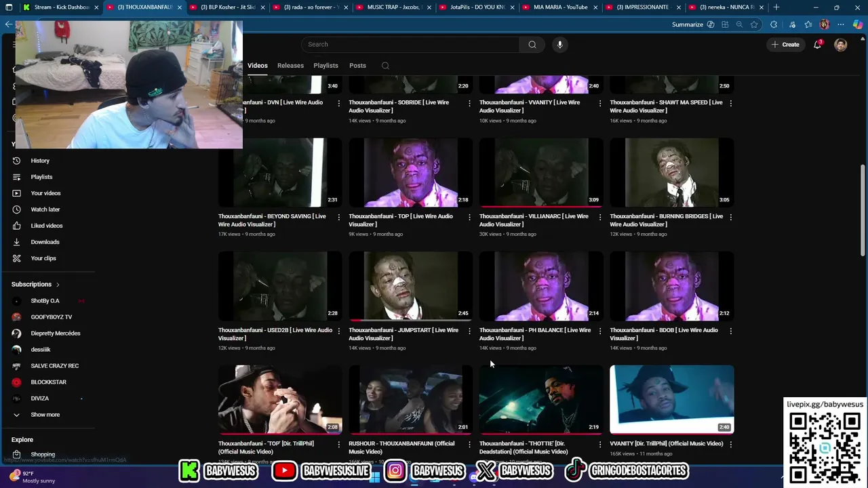Viewport: 868px width, 488px height.
Task: Open options for SHAWT MA SPEED video
Action: coord(730,103)
